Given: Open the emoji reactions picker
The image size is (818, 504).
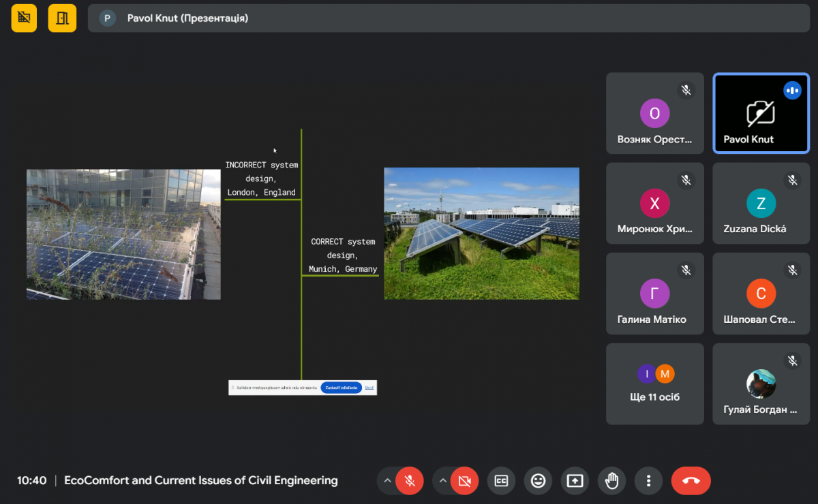Looking at the screenshot, I should click(x=538, y=481).
